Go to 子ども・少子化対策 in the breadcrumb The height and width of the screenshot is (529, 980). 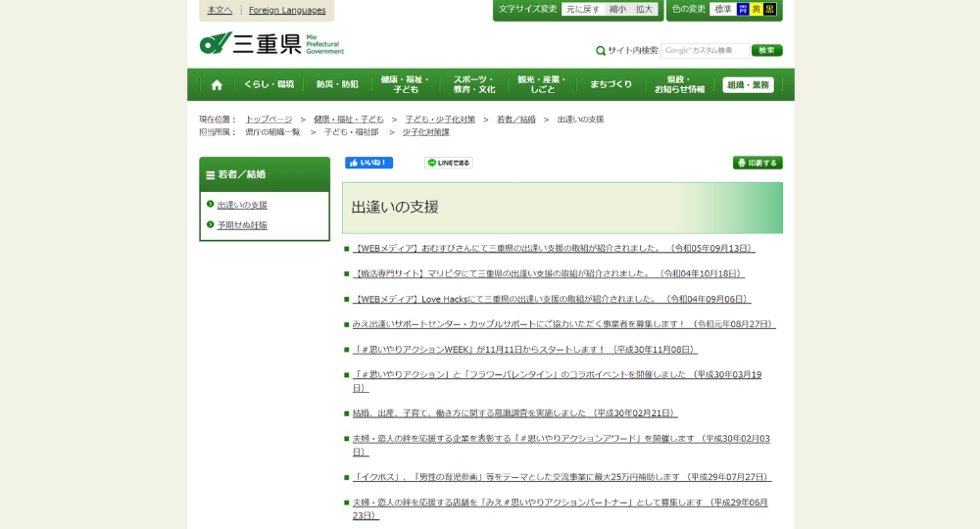(440, 120)
